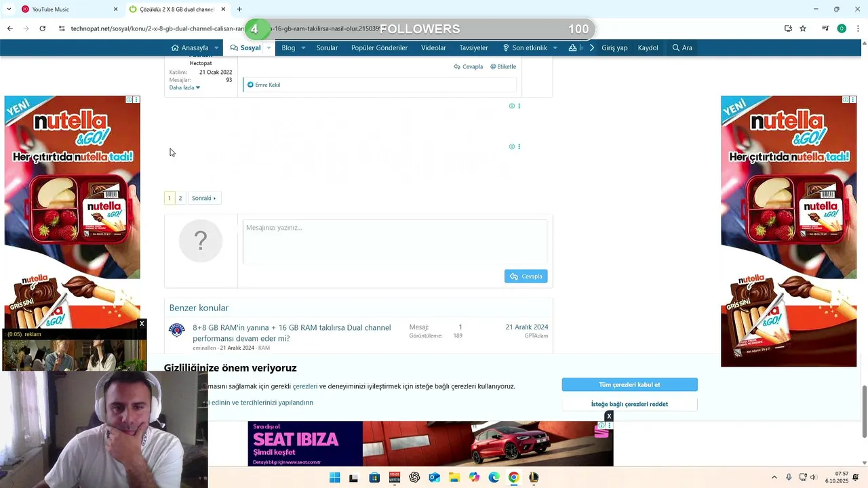Close the SEAT IBIZA banner ad
Screen dimensions: 868x488
point(609,416)
